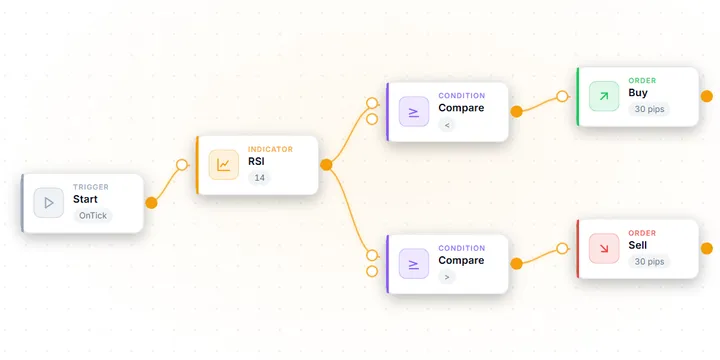Click the upper Compare node's condition icon
Viewport: 720px width, 360px height.
(x=414, y=111)
